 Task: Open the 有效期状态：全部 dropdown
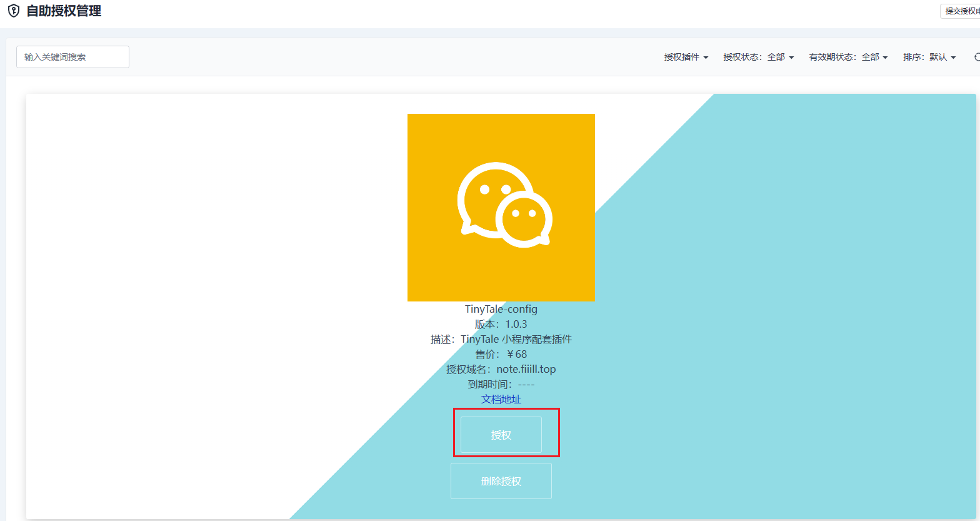(x=849, y=57)
